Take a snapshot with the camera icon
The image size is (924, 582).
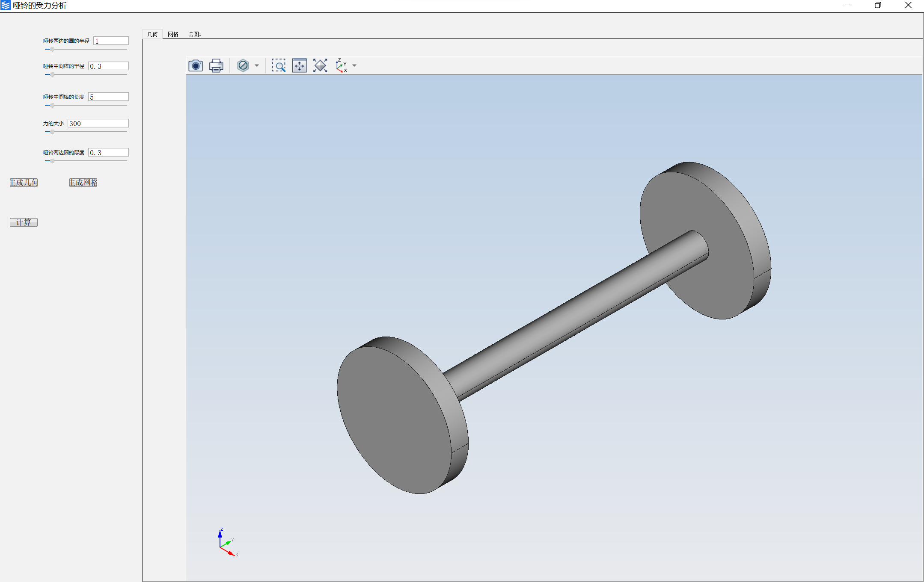click(196, 65)
